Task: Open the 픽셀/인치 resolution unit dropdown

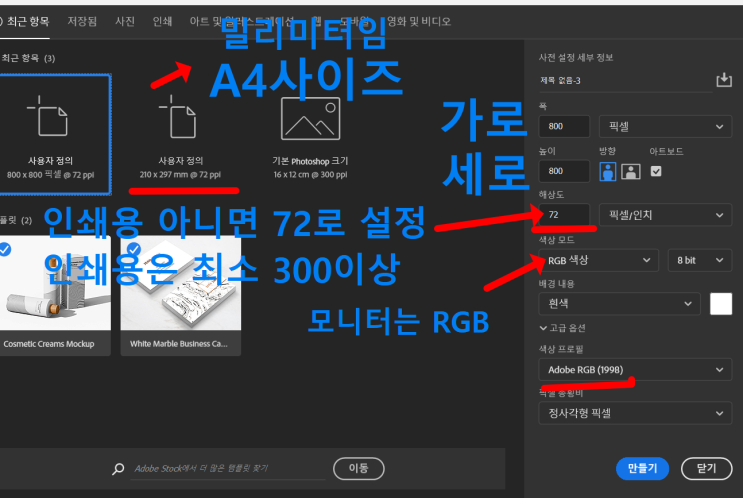Action: point(665,215)
